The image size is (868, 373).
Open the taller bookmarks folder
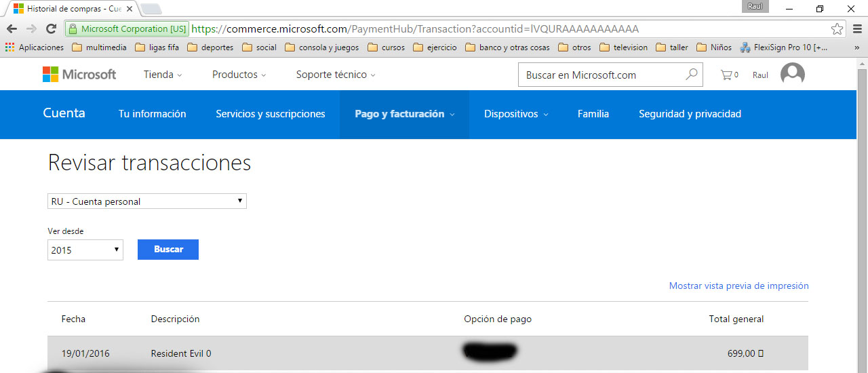click(x=672, y=47)
